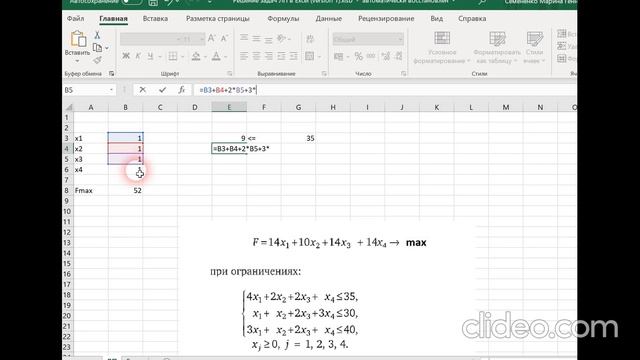Cancel formula entry with X icon
The image size is (640, 360).
[x=142, y=90]
